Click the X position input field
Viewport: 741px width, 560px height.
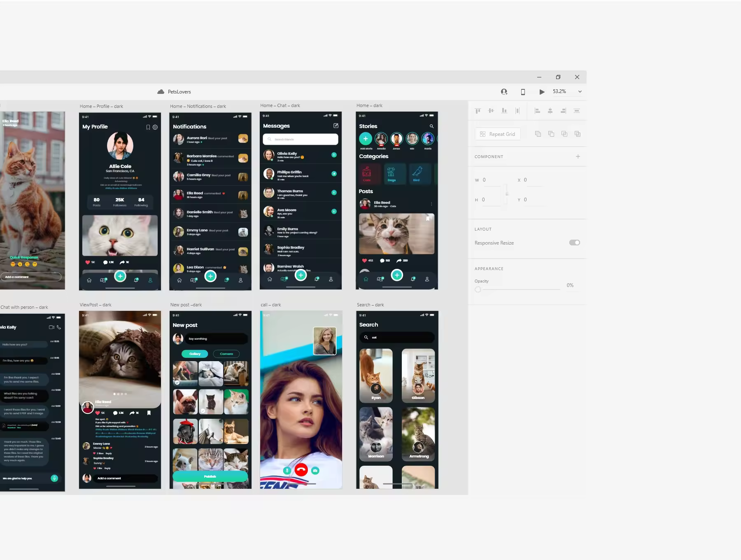click(533, 180)
